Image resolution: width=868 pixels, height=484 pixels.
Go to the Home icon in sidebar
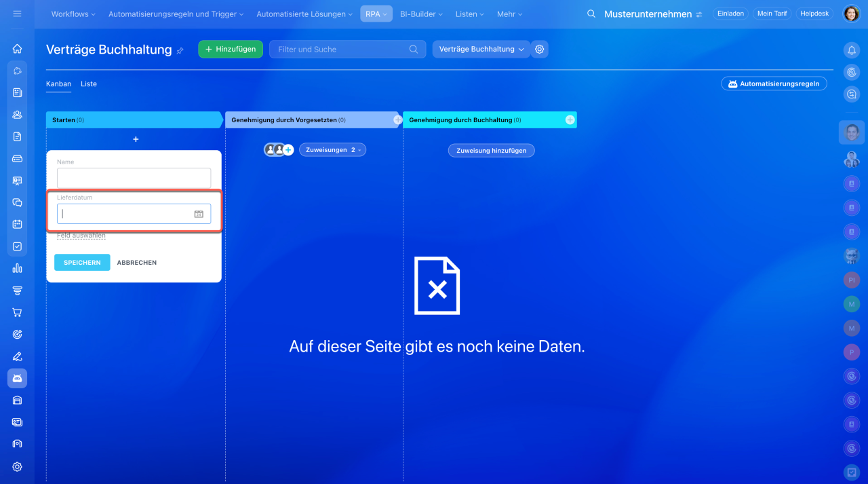(x=17, y=49)
